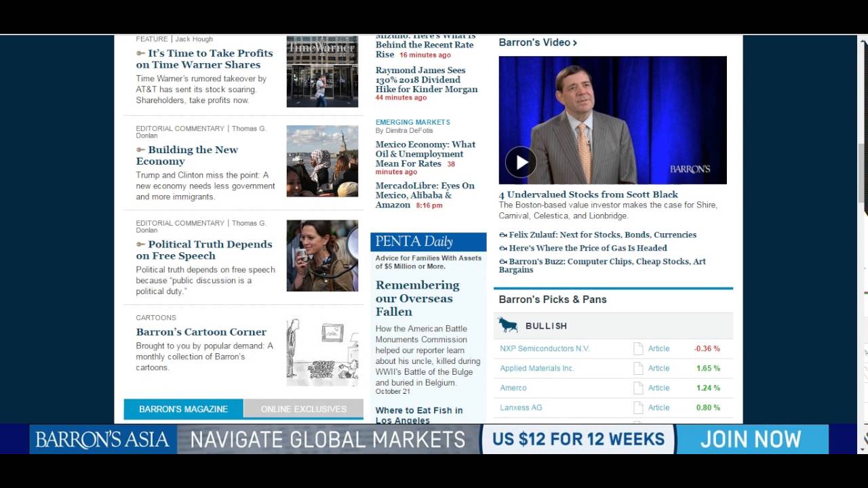Click US $12 for 12 Weeks offer
Viewport: 868px width, 488px height.
[x=578, y=439]
